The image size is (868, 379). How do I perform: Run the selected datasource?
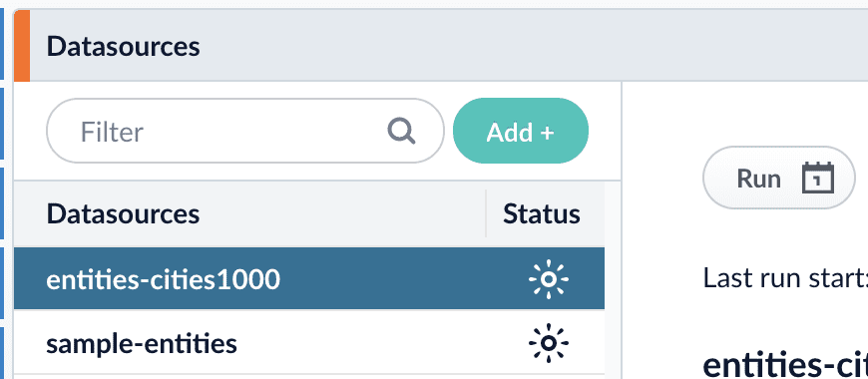coord(779,178)
